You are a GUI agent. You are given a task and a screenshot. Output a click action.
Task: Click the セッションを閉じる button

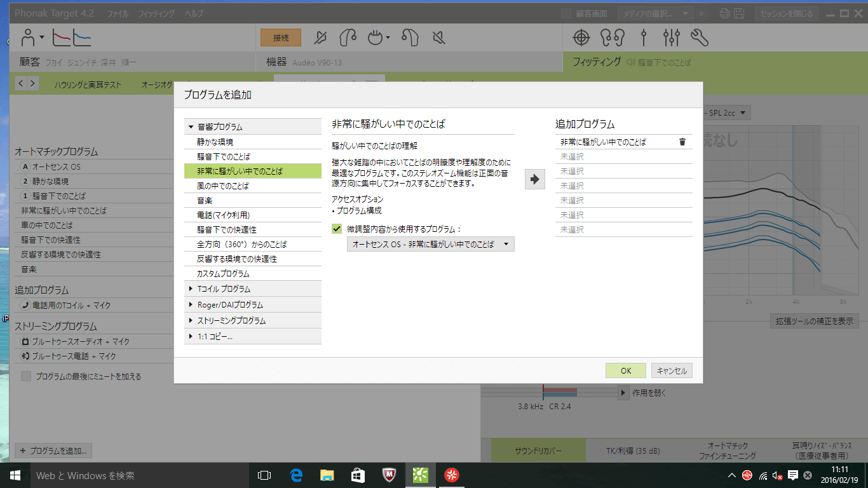click(x=786, y=13)
